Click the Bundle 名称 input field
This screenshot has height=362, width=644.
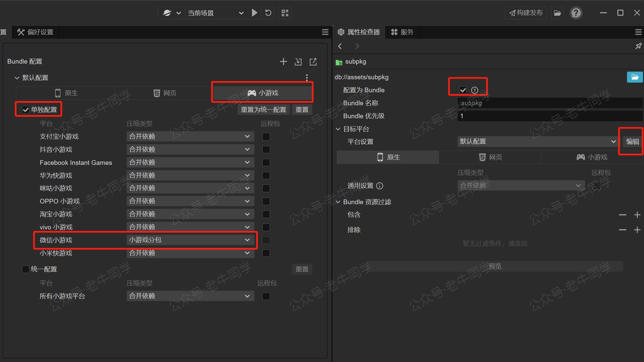(549, 103)
